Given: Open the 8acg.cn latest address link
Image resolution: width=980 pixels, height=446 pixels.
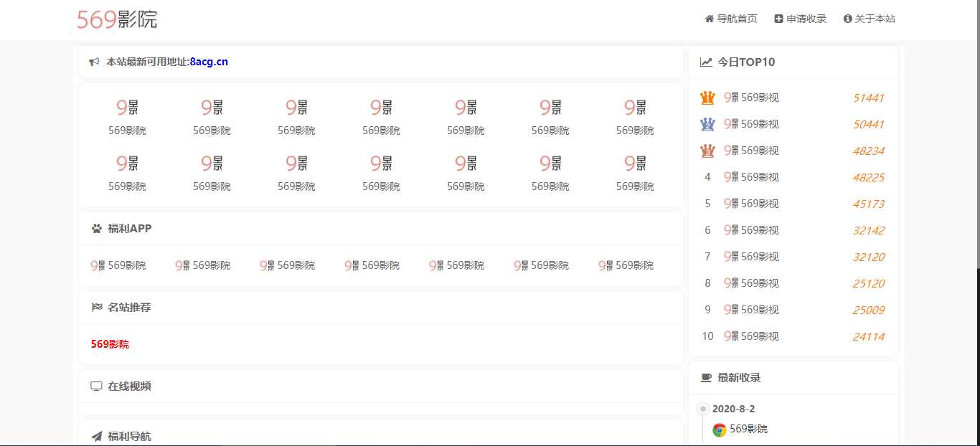Looking at the screenshot, I should pos(209,62).
